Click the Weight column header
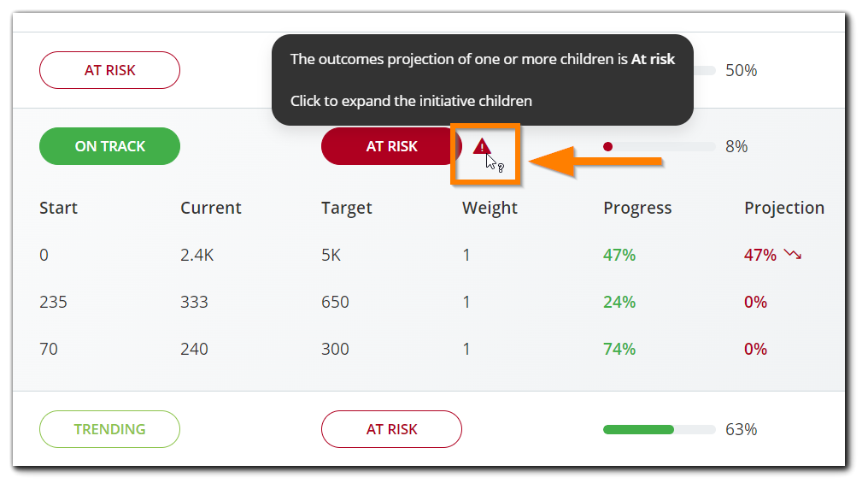The width and height of the screenshot is (868, 489). point(490,208)
